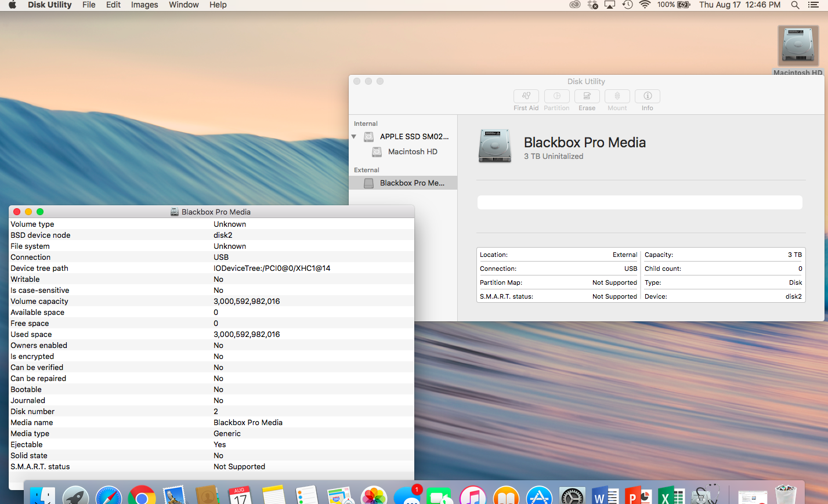Open Safari from the Dock

pyautogui.click(x=109, y=496)
